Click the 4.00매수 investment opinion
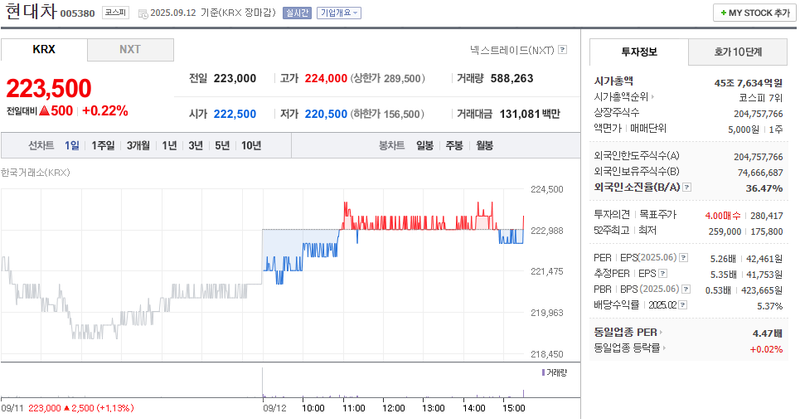800x419 pixels. [x=722, y=216]
